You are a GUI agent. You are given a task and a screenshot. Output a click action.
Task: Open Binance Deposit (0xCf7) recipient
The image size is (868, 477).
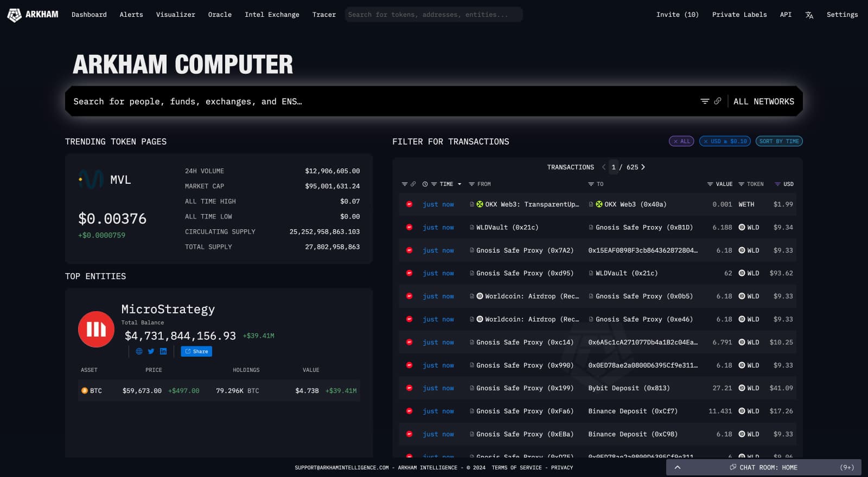click(x=633, y=411)
